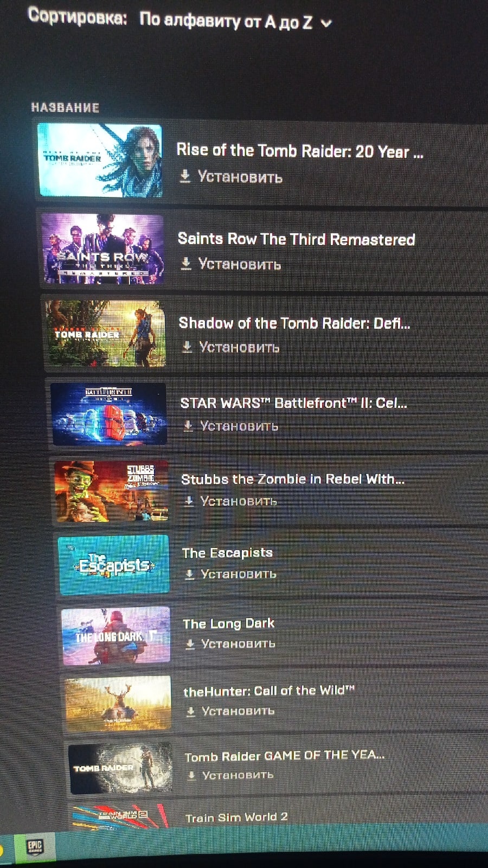Open The Long Dark game title
488x868 pixels.
pos(229,623)
